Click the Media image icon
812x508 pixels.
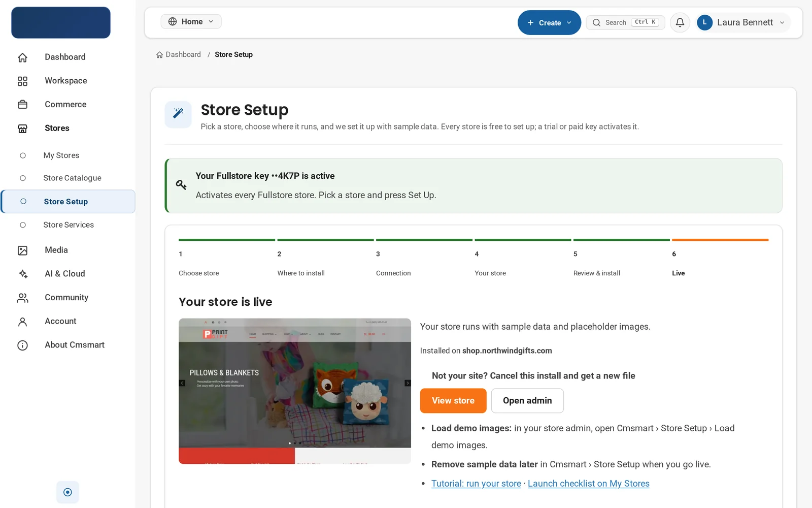click(x=22, y=250)
